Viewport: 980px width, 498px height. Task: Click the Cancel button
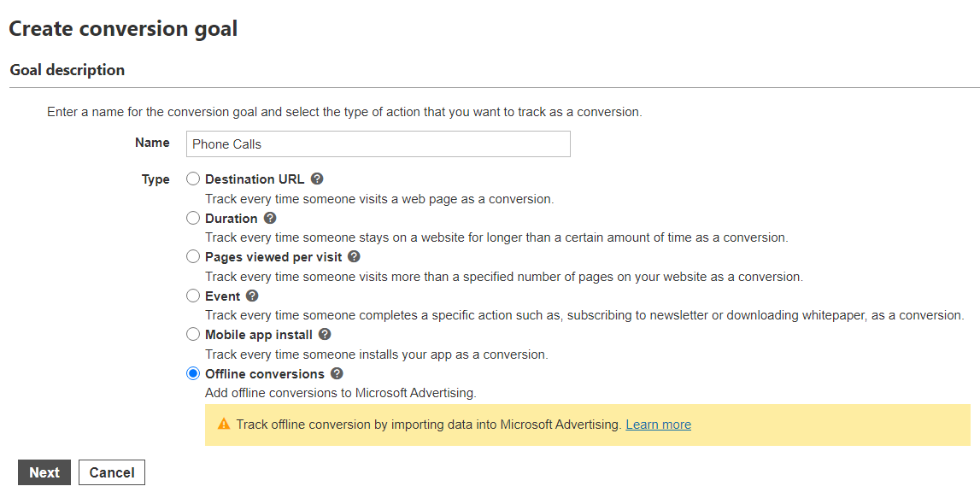point(111,472)
